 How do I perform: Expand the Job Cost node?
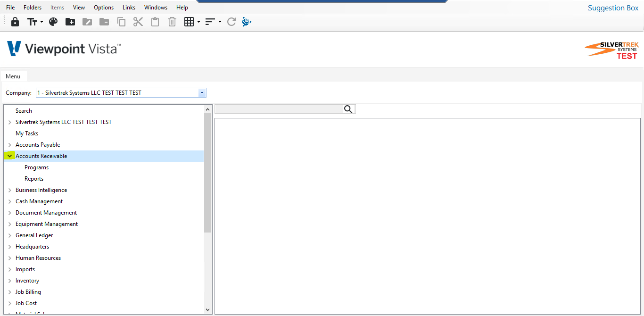click(x=9, y=303)
